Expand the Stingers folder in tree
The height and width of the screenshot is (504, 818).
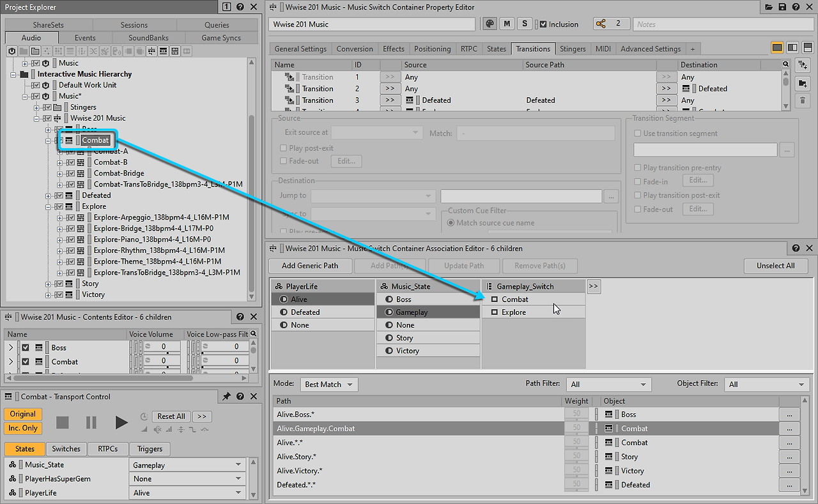pos(37,107)
